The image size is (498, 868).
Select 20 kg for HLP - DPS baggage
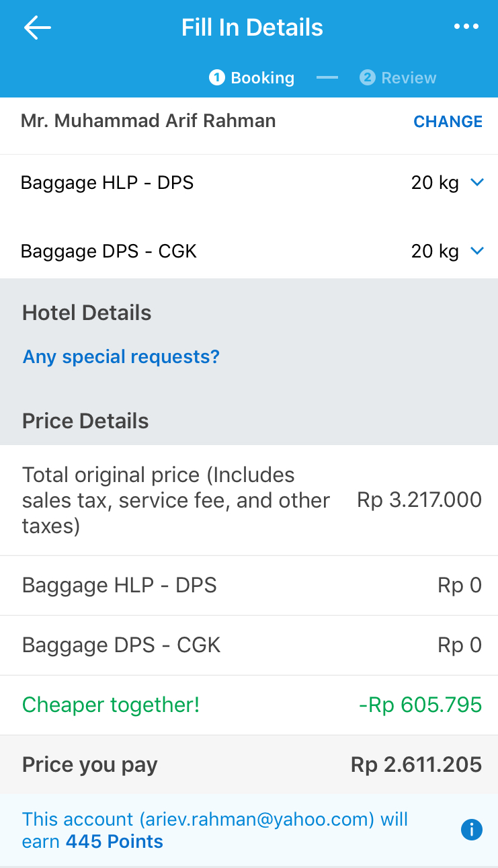pos(435,183)
